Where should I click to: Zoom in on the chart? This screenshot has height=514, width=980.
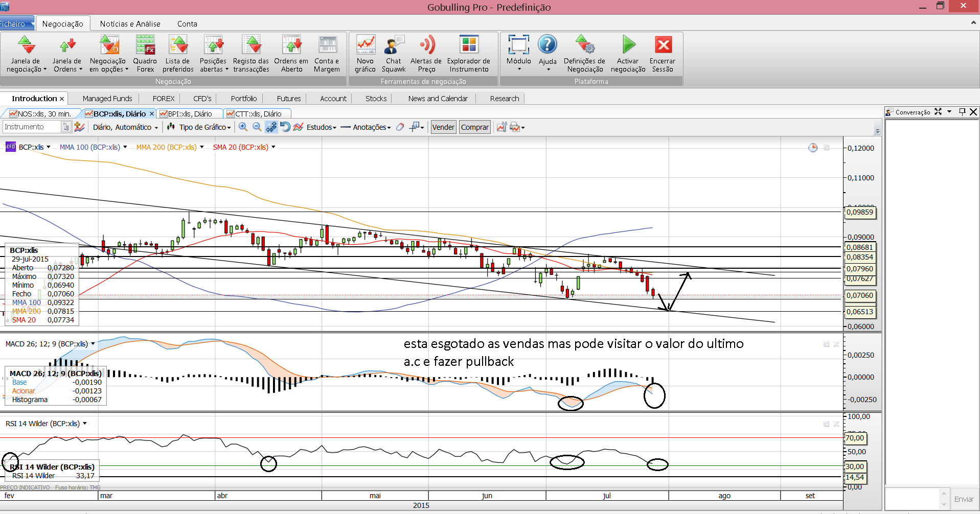pos(243,127)
